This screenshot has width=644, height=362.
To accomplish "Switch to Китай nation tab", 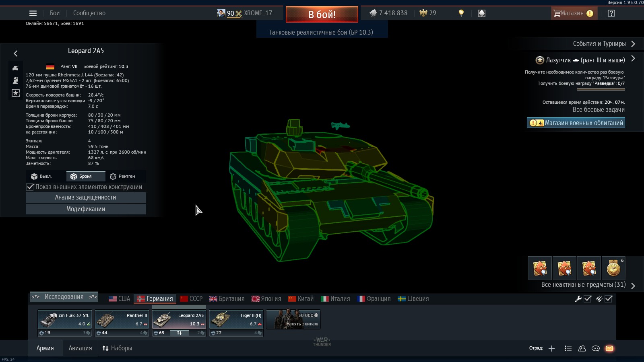I will 301,299.
